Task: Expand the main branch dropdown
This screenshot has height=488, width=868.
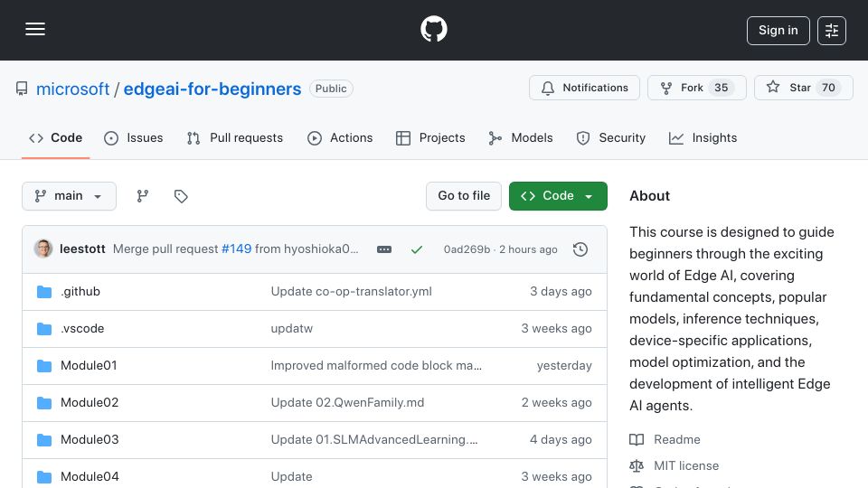Action: pyautogui.click(x=70, y=196)
